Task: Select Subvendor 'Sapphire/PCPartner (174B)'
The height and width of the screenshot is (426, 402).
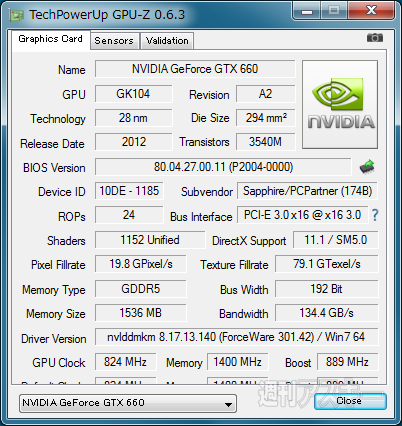Action: click(x=307, y=191)
